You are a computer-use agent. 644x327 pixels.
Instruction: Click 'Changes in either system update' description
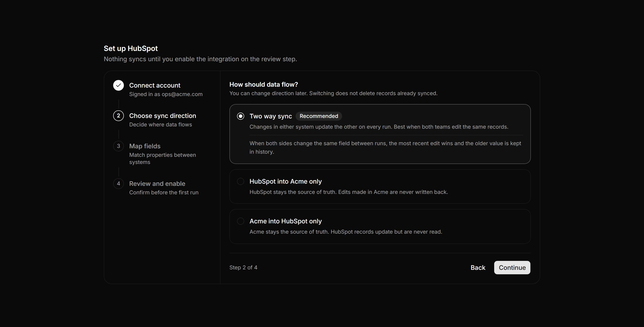pos(379,127)
